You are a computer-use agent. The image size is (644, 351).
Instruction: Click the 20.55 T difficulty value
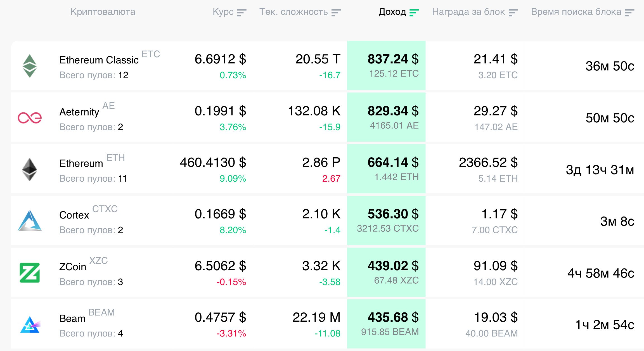318,59
